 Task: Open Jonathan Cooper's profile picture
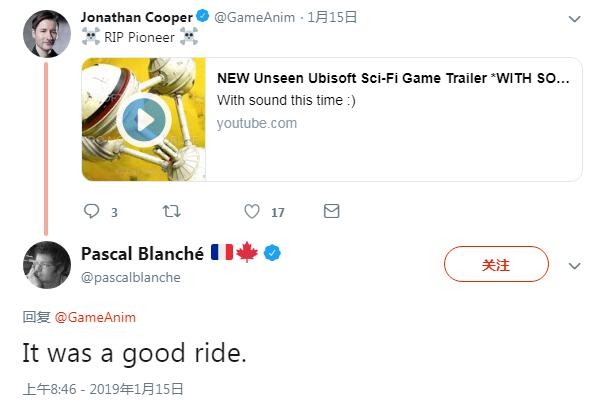47,34
